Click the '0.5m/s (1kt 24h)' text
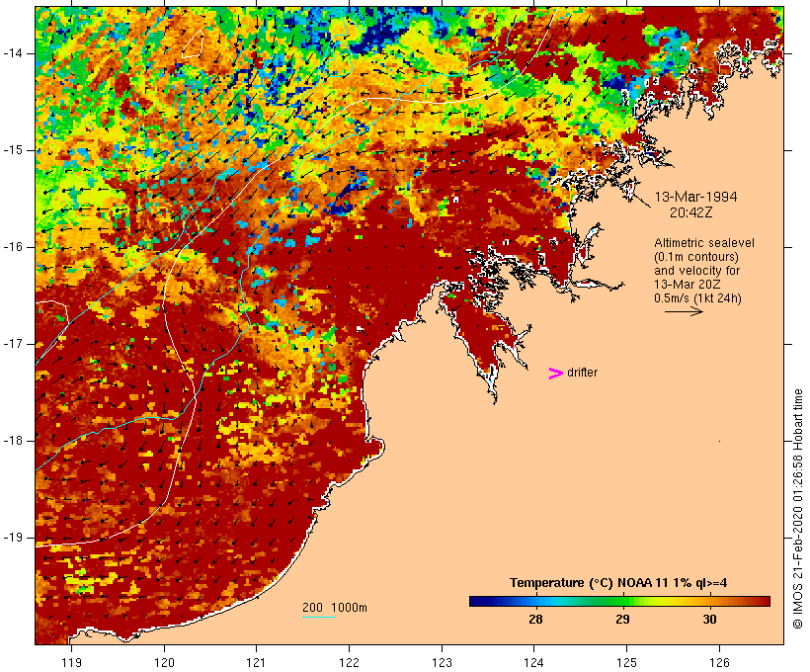Screen dimensions: 810x672 coord(697,298)
